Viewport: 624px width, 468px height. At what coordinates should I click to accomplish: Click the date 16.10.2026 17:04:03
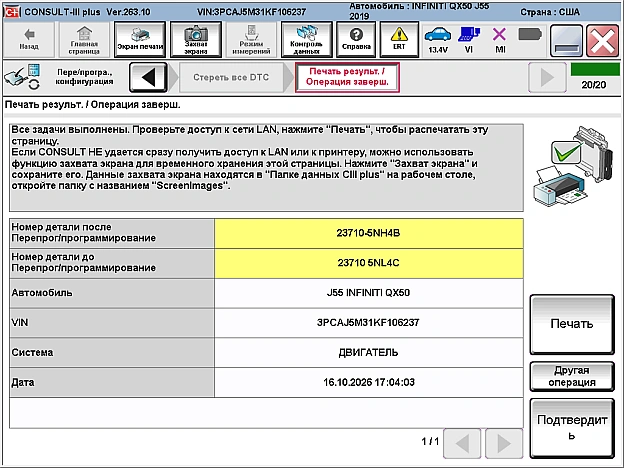pos(369,382)
